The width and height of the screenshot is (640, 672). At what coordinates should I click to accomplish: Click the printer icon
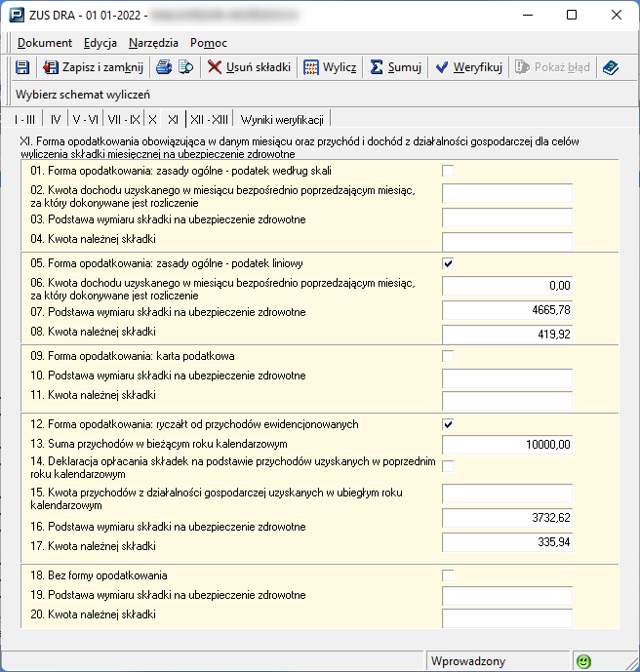click(165, 67)
